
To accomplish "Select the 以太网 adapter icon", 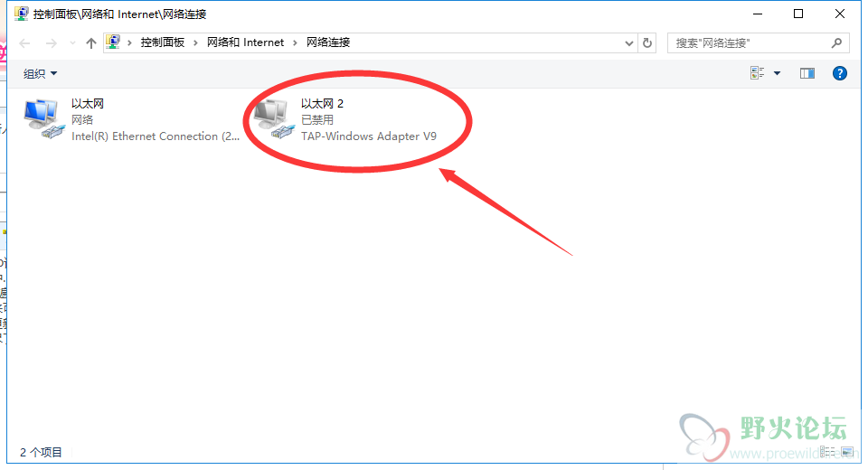I will pyautogui.click(x=43, y=118).
